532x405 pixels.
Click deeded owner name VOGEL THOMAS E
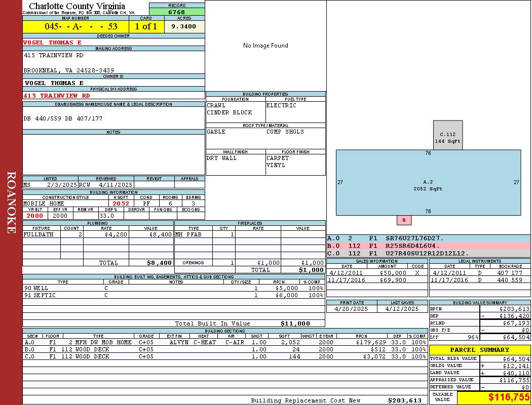[x=53, y=43]
